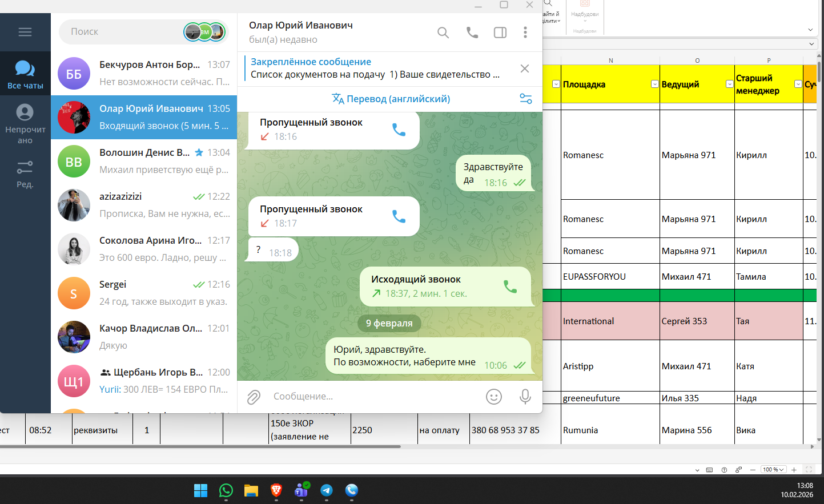Click the Excel horizontal scrollbar
Screen dimensions: 824x504
coord(200,447)
